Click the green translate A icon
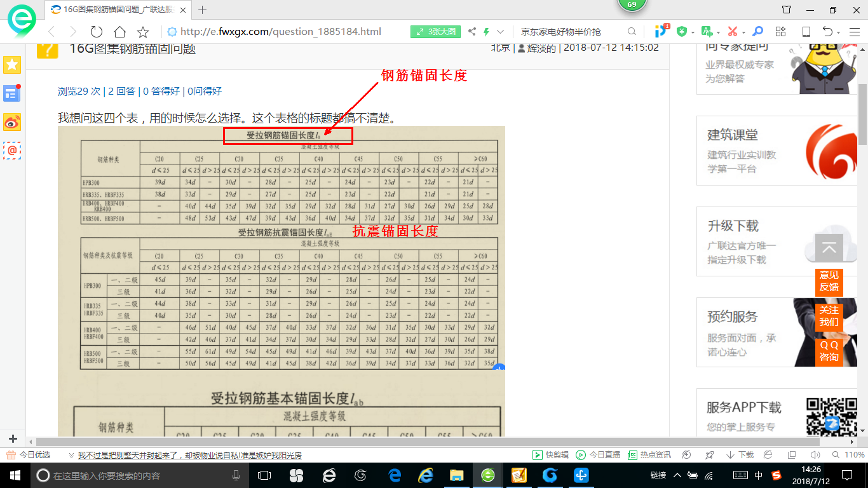The image size is (868, 488). tap(707, 31)
